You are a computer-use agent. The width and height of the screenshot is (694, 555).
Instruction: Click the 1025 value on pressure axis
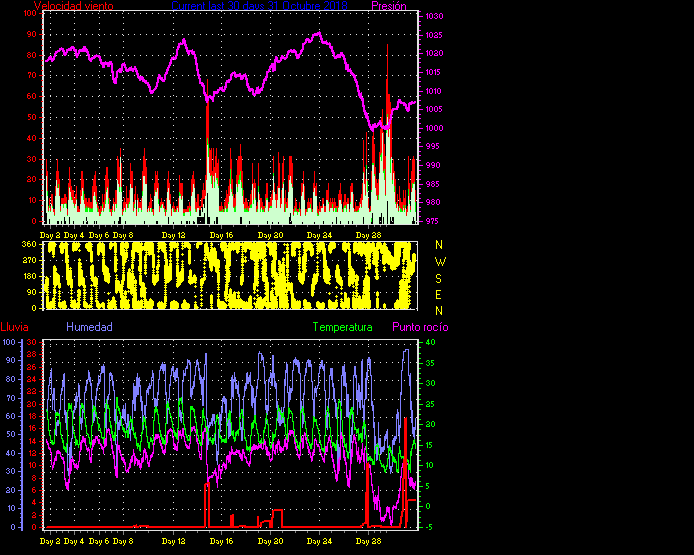click(434, 35)
